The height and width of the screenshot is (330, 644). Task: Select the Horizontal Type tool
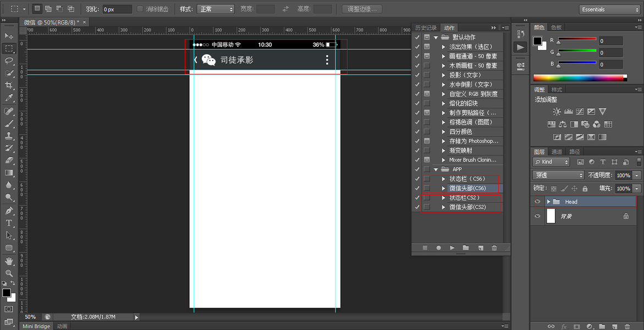point(9,223)
